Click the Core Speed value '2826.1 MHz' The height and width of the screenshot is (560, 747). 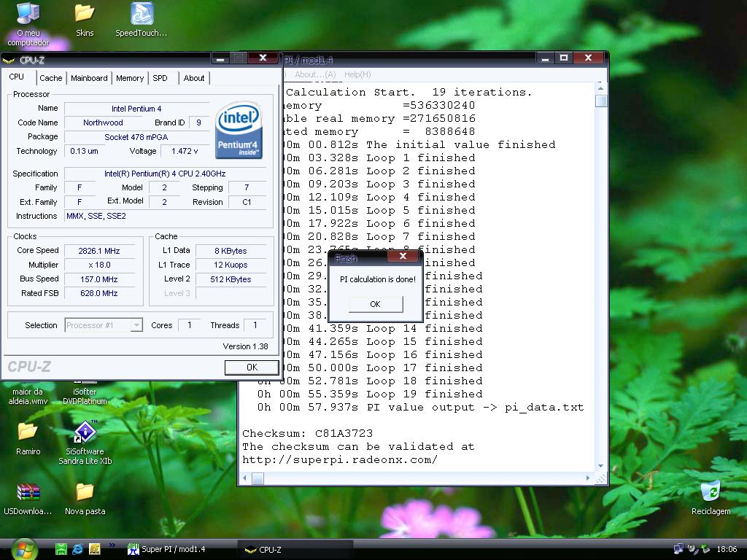[99, 251]
